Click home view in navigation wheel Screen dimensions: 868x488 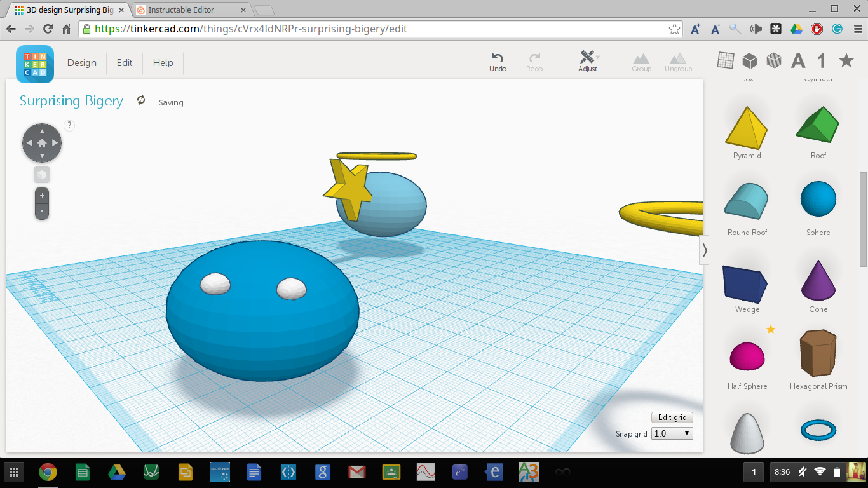tap(42, 143)
